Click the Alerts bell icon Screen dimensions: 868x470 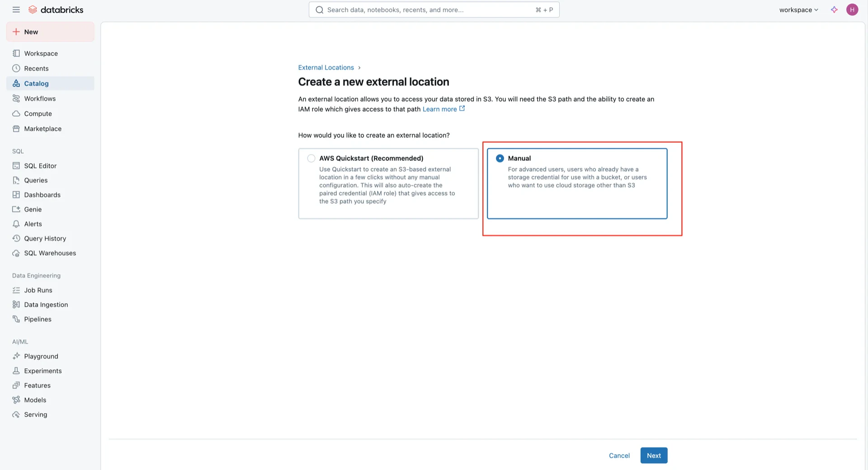click(x=16, y=224)
